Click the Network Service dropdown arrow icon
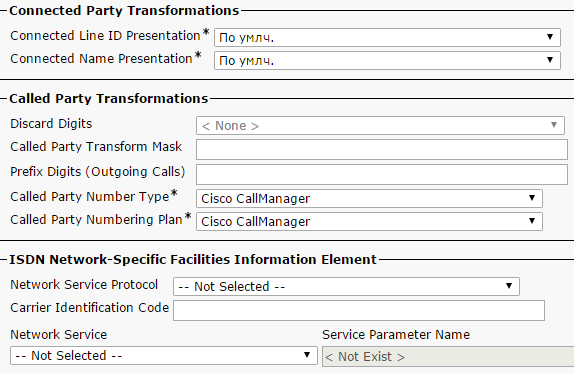Screen dimensions: 574x374 pos(307,355)
